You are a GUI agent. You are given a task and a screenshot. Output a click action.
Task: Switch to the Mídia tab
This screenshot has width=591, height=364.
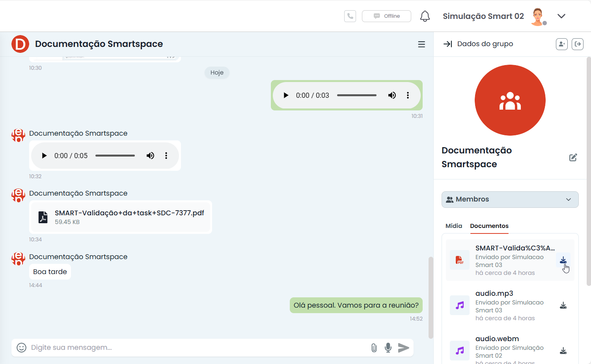(453, 226)
